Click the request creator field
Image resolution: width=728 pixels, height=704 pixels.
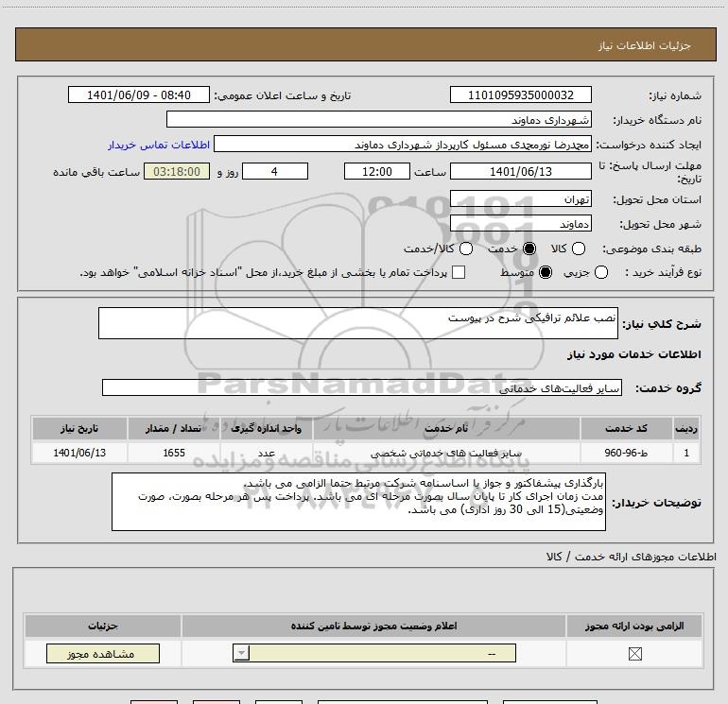[x=403, y=144]
